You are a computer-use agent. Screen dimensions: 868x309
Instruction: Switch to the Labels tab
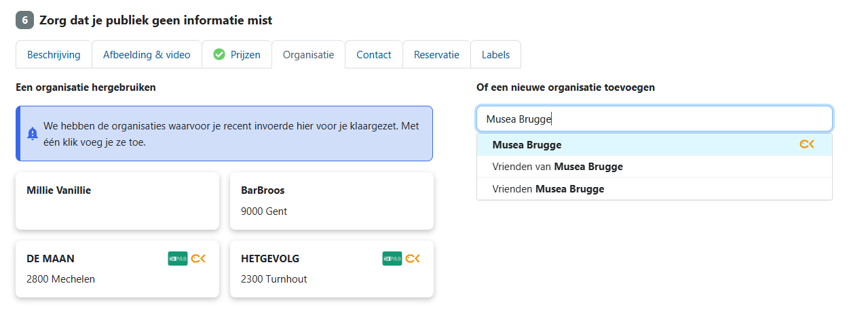pyautogui.click(x=495, y=55)
